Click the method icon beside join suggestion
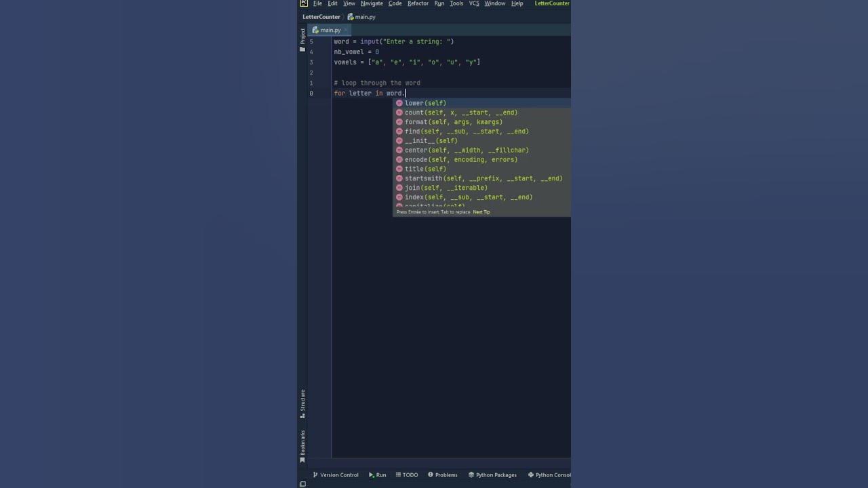The width and height of the screenshot is (868, 488). pyautogui.click(x=399, y=188)
